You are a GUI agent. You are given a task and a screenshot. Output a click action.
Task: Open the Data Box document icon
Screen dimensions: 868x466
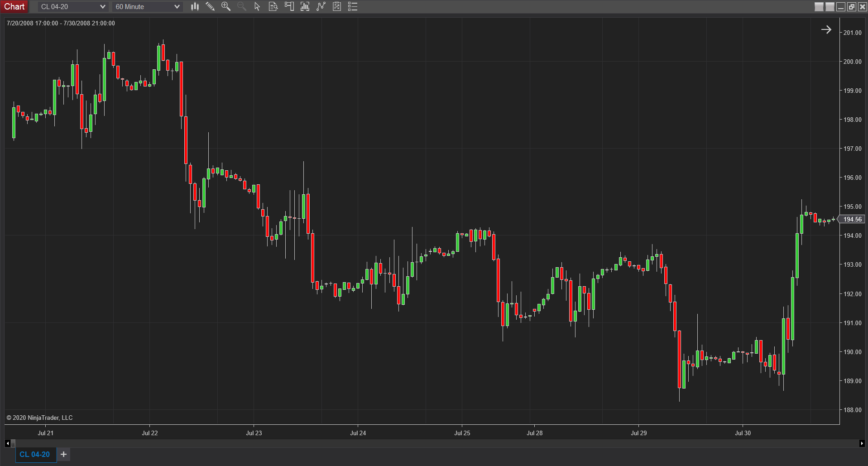273,6
